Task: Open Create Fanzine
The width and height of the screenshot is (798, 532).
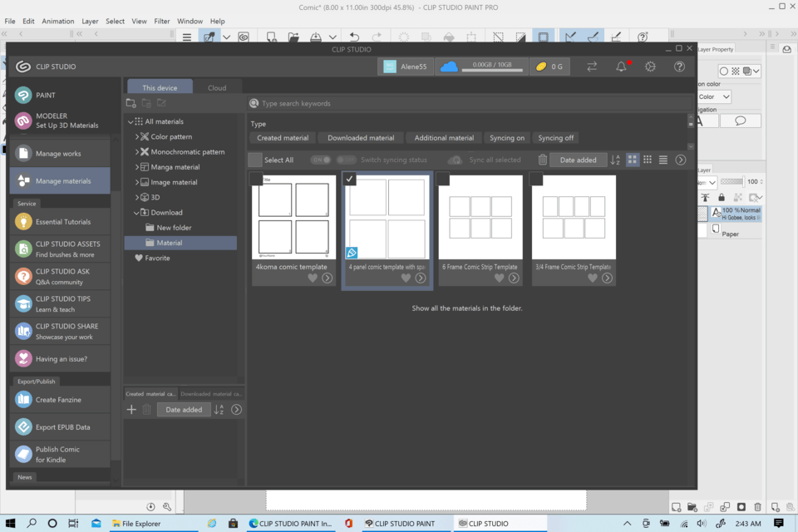Action: (x=60, y=400)
